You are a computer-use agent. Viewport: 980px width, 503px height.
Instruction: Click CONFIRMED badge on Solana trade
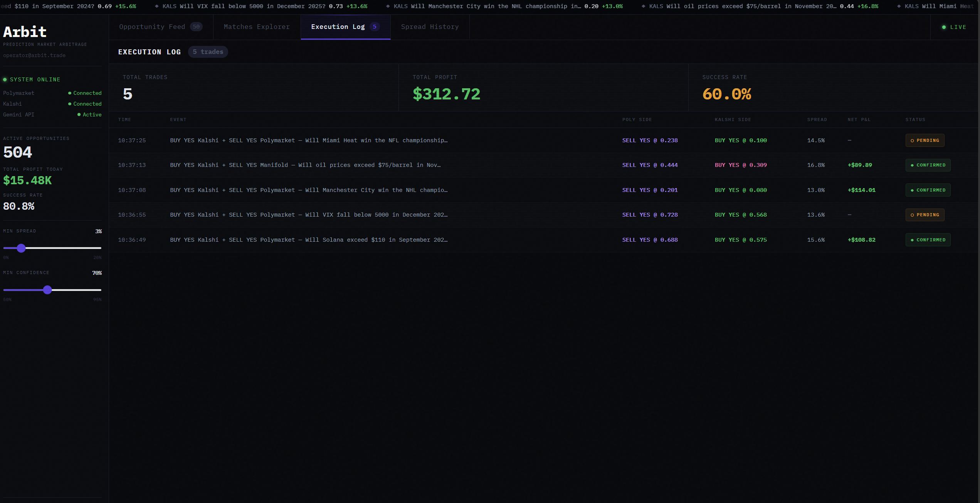928,240
